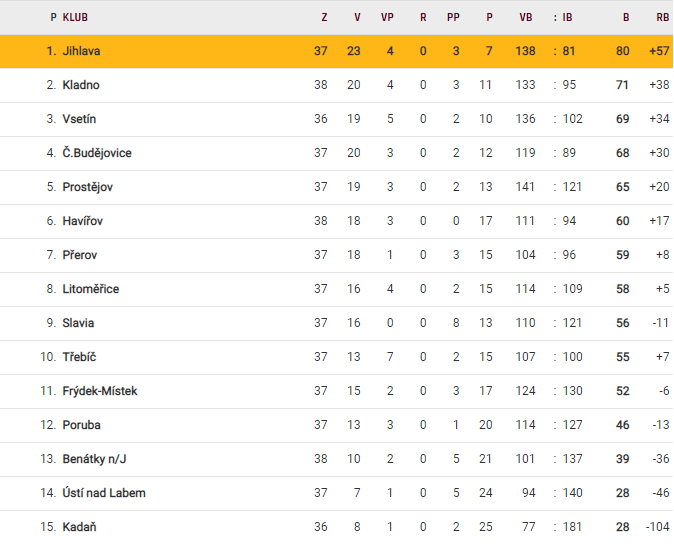
Task: Click Jihlava's points value 80
Action: point(623,51)
